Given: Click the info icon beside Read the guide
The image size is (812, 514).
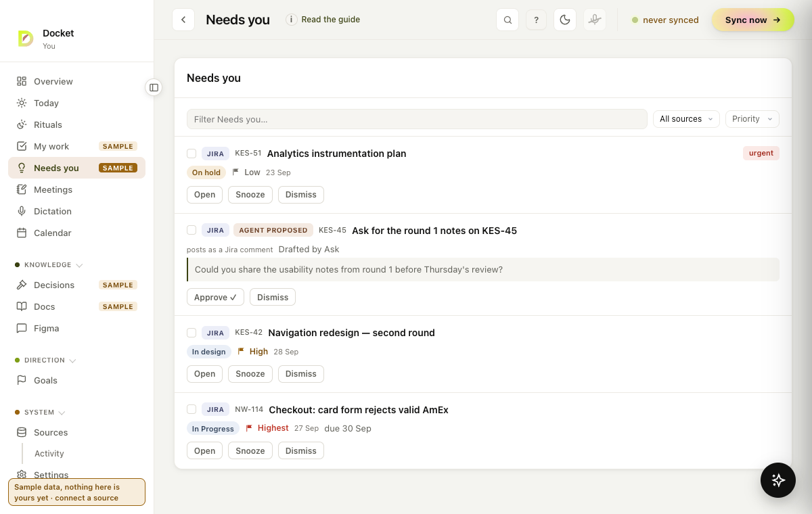Looking at the screenshot, I should coord(292,20).
